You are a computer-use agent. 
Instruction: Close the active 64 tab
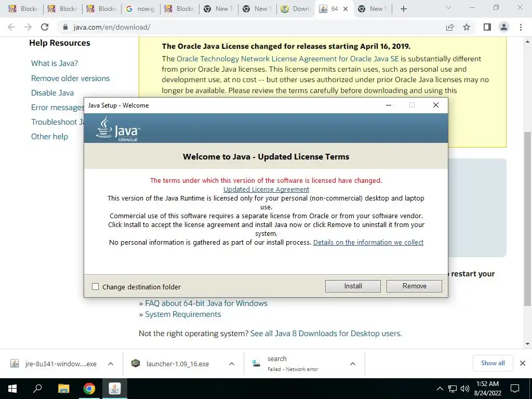345,9
